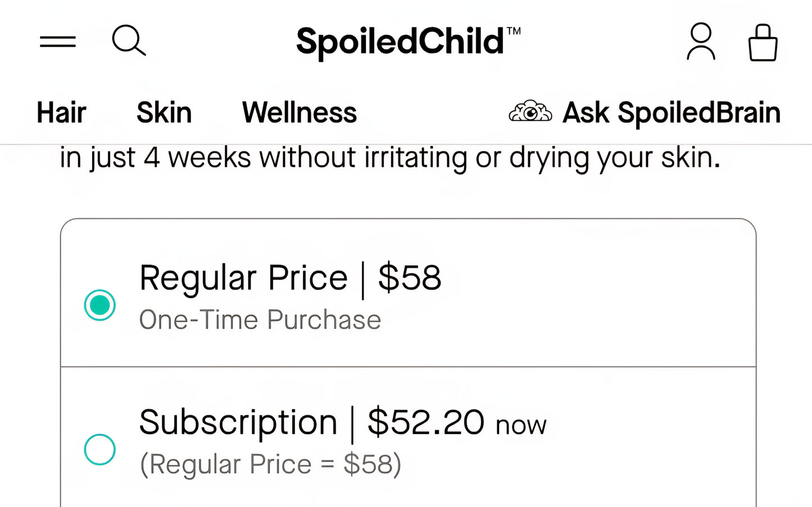Select the Subscription radio button
This screenshot has width=812, height=507.
(100, 449)
